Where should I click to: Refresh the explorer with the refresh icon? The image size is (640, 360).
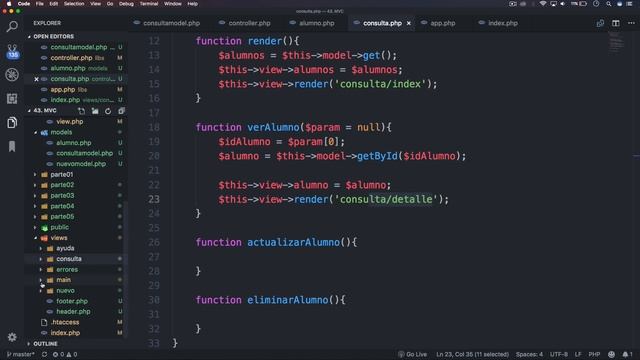[x=108, y=111]
